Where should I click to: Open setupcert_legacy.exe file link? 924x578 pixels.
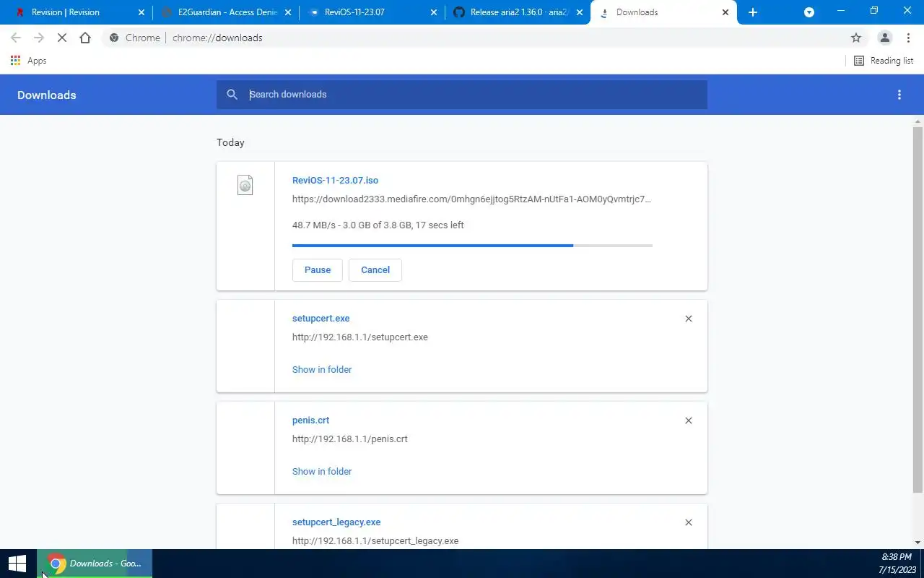point(336,522)
